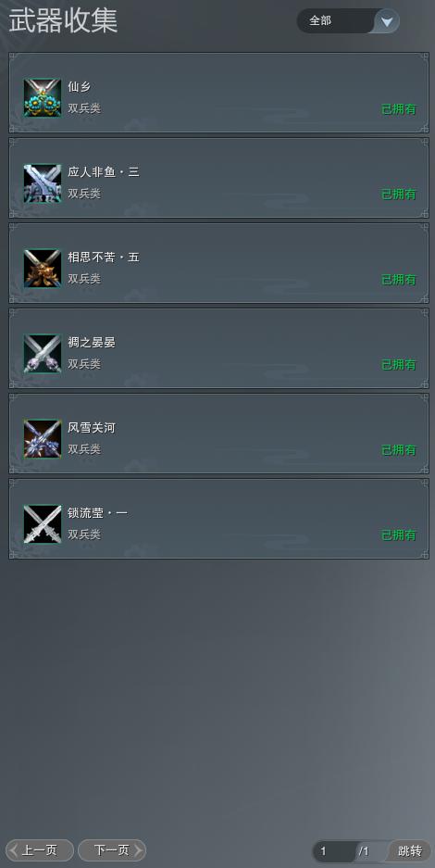Go to next page with 下一页
The image size is (435, 868).
(x=112, y=850)
